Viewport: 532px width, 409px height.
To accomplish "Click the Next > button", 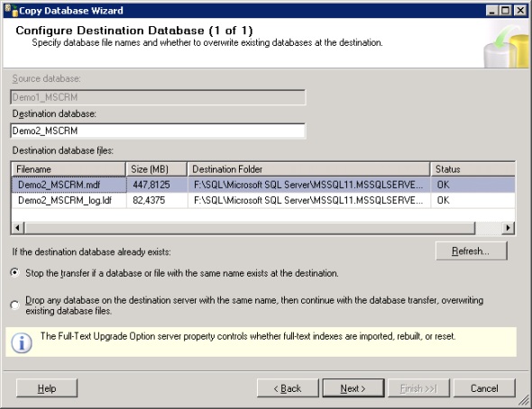I will click(x=353, y=388).
